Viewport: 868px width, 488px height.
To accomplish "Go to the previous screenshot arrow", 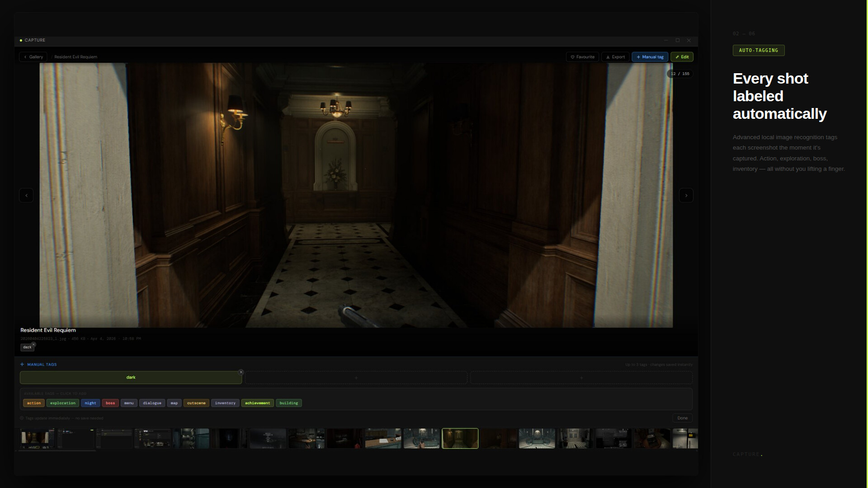I will [x=26, y=195].
